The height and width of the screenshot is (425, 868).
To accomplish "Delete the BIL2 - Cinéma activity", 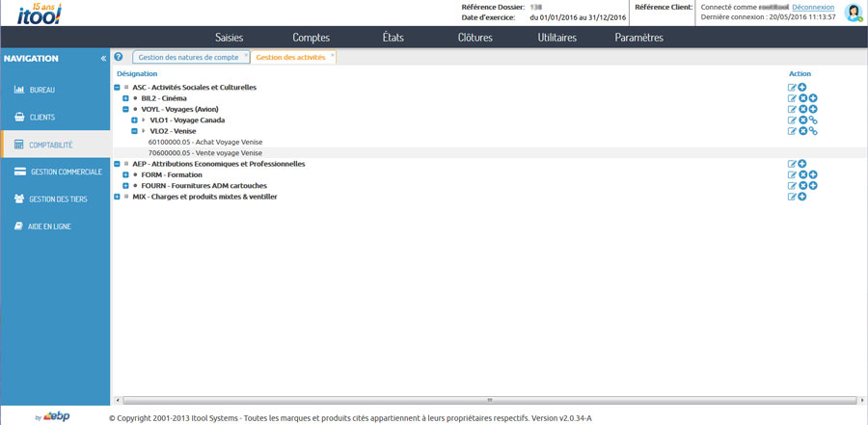I will [x=802, y=98].
